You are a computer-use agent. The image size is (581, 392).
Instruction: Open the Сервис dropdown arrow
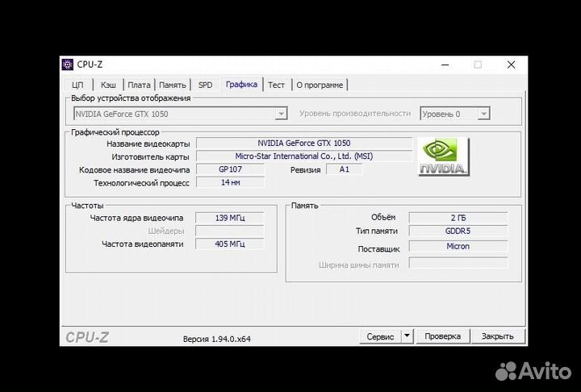click(x=407, y=336)
